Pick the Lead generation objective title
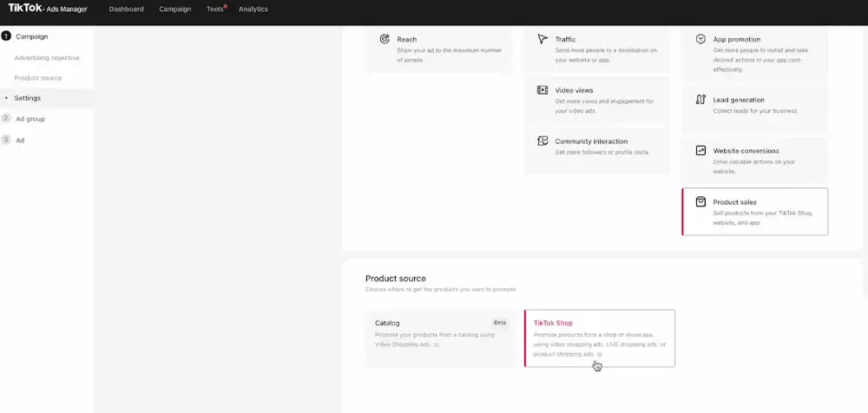Screen dimensions: 868x413 click(x=739, y=100)
